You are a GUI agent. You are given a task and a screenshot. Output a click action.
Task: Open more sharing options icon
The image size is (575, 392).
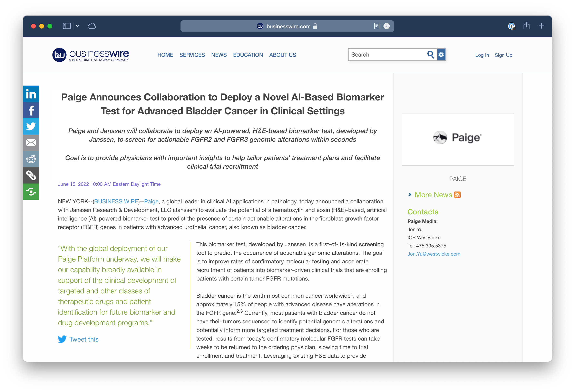click(31, 192)
